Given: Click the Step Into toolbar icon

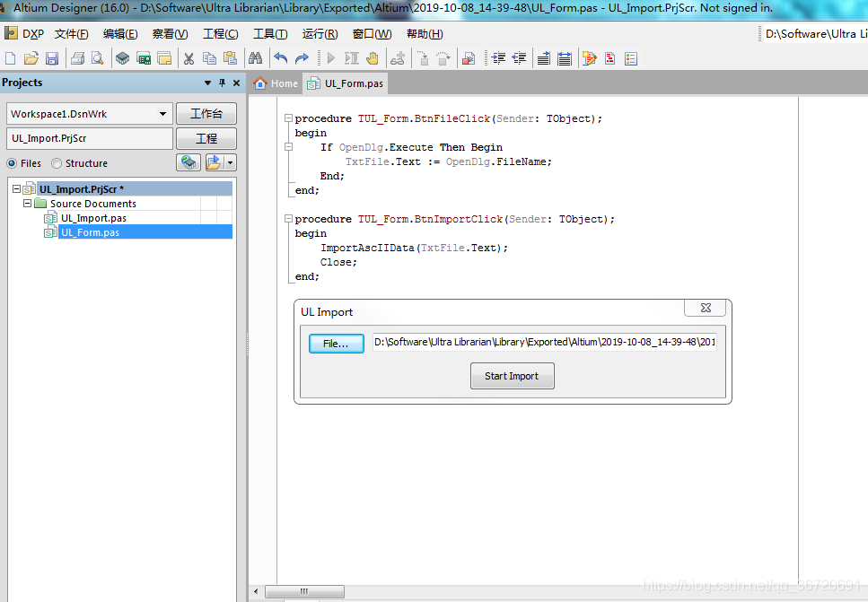Looking at the screenshot, I should [x=423, y=58].
